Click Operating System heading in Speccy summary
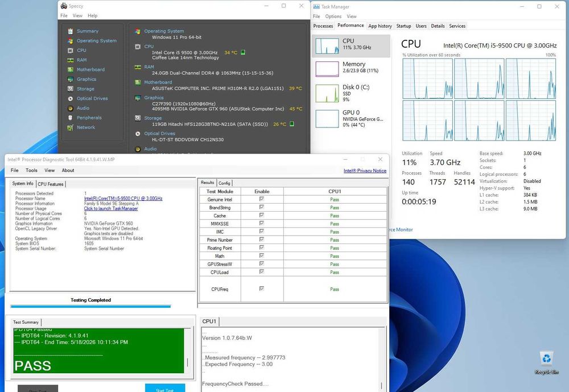 click(164, 31)
